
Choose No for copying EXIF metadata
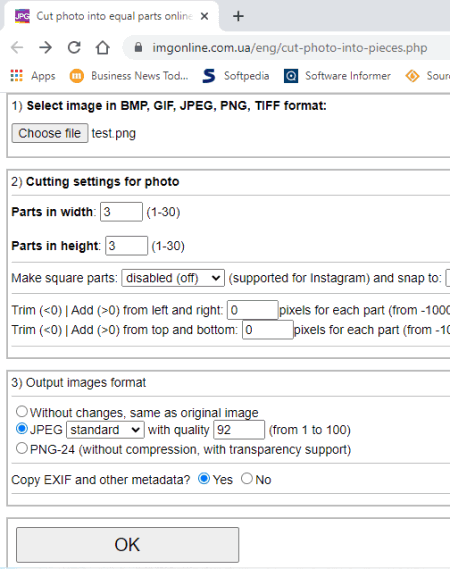247,478
